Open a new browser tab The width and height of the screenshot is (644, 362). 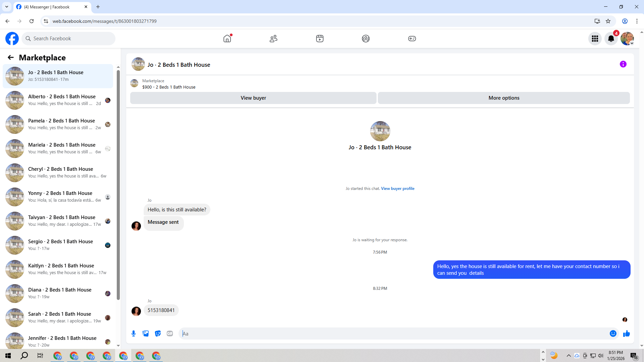pyautogui.click(x=98, y=7)
